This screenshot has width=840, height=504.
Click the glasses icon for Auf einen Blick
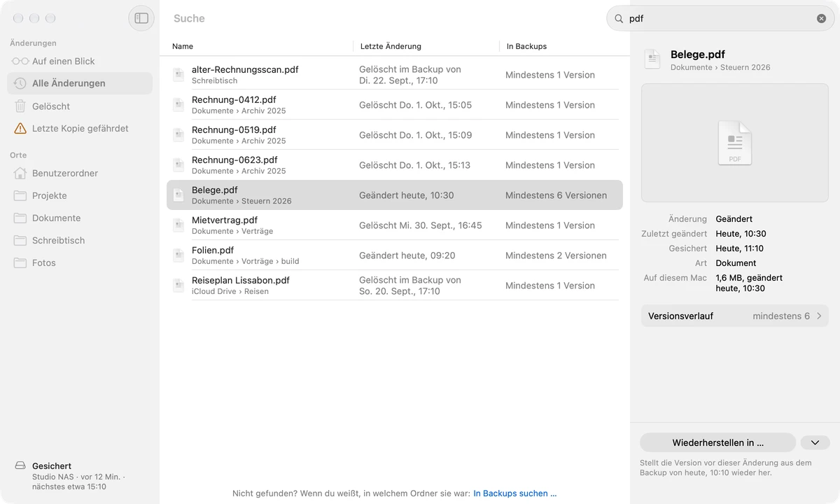point(20,61)
